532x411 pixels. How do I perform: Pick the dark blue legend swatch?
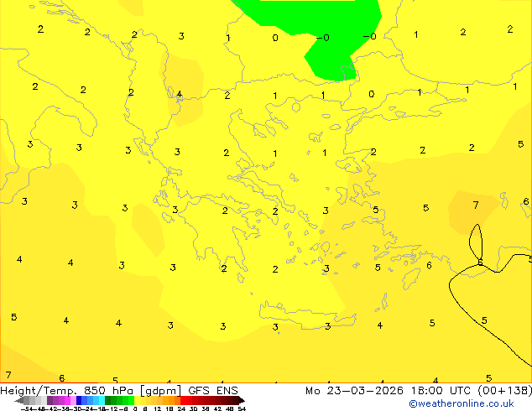(x=79, y=400)
